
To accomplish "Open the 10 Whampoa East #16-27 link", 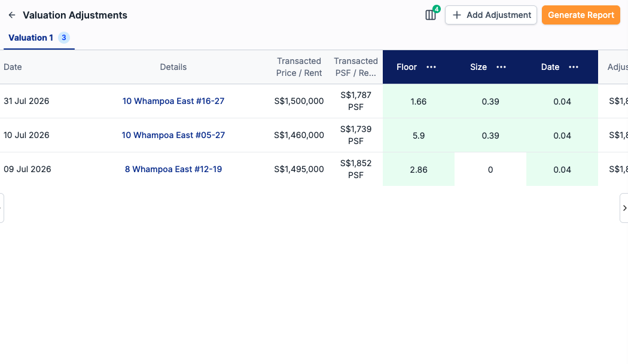I will 173,101.
